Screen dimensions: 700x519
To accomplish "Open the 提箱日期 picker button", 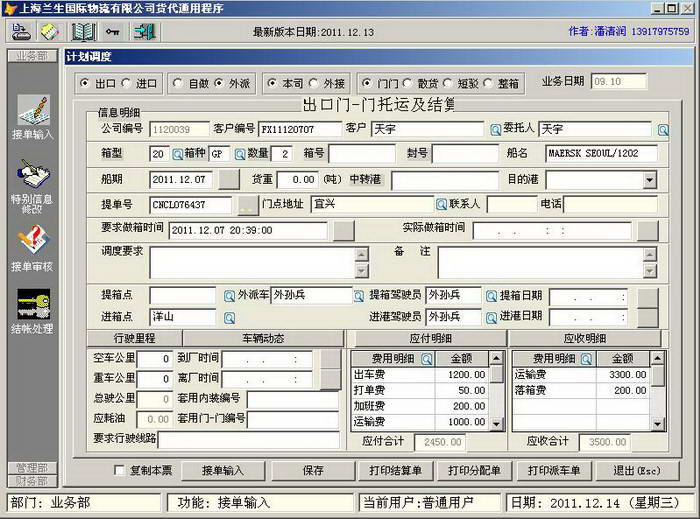I will click(648, 298).
